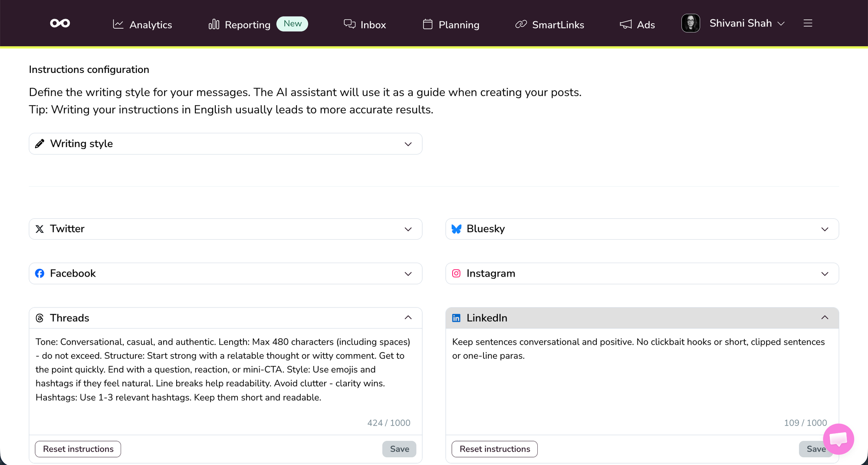Click the Planning calendar icon
The height and width of the screenshot is (465, 868).
tap(427, 24)
